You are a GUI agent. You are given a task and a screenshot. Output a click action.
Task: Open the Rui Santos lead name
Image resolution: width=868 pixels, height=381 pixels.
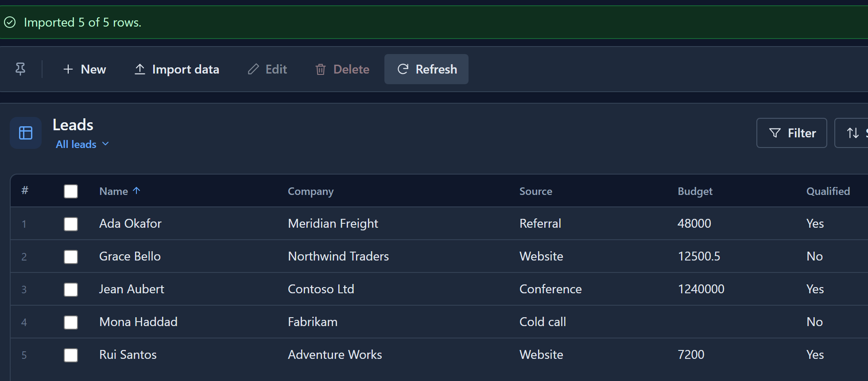[x=128, y=354]
